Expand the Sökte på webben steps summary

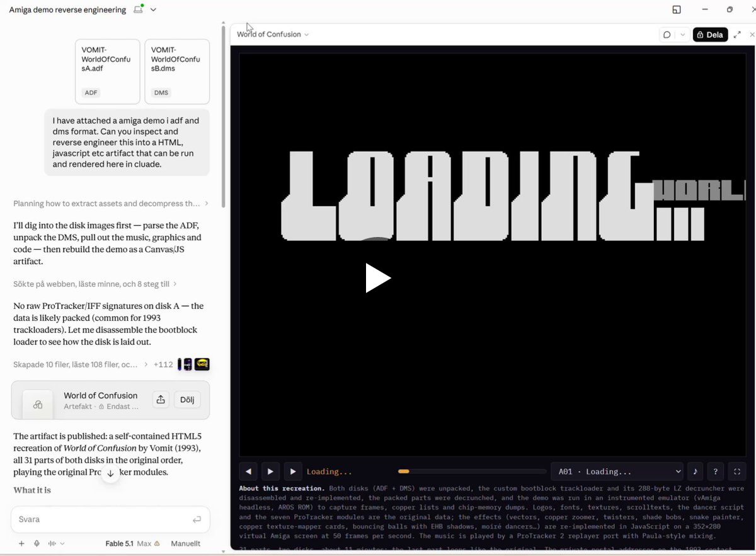tap(95, 284)
